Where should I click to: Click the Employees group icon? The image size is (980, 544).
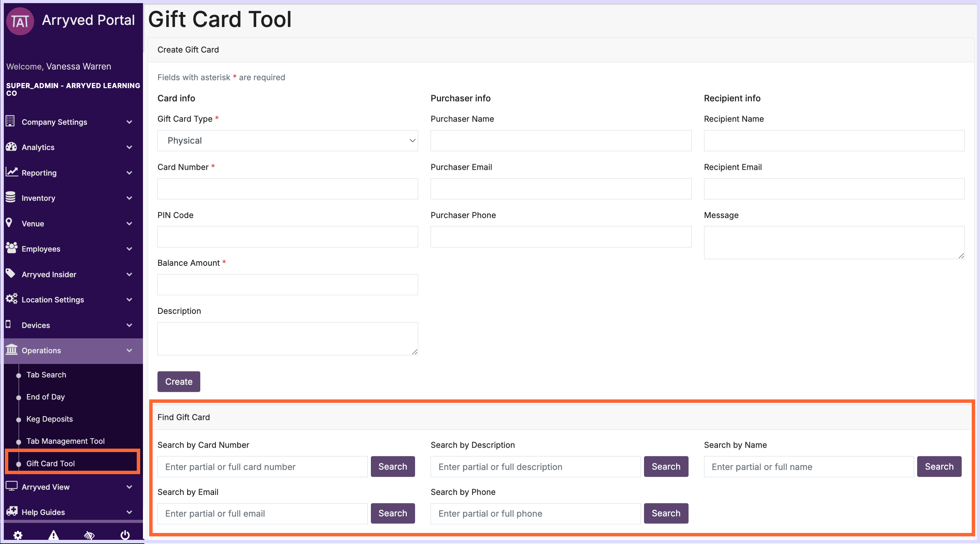pyautogui.click(x=11, y=248)
